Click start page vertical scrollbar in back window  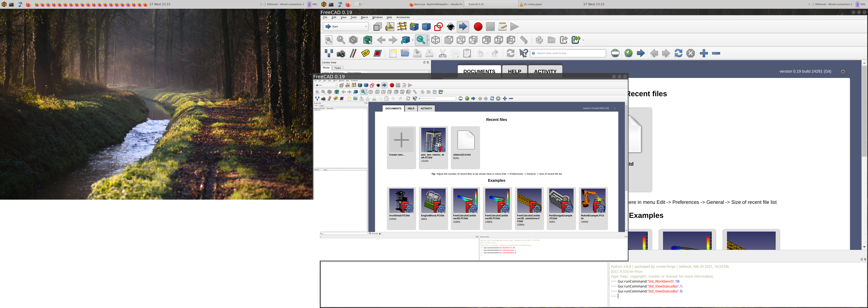tap(864, 111)
